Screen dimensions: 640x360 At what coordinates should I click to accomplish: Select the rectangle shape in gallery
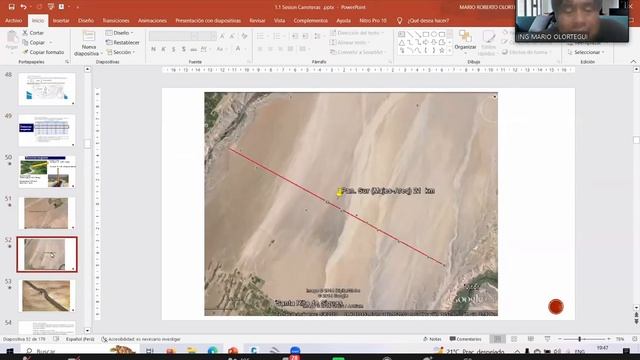426,34
